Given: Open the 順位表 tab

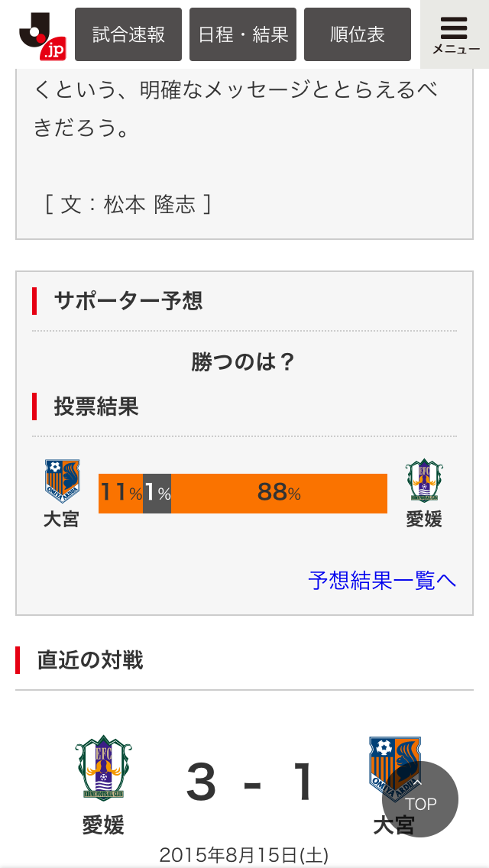Looking at the screenshot, I should click(358, 34).
